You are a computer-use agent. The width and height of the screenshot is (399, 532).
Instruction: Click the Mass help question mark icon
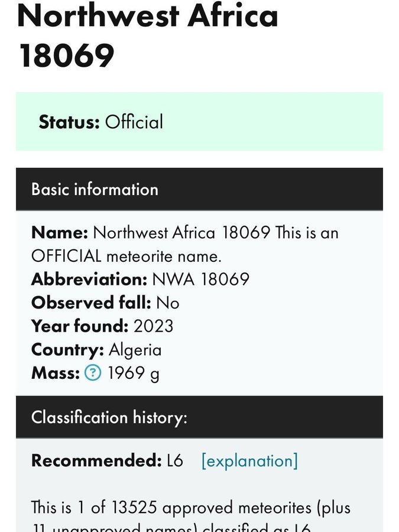[x=93, y=374]
